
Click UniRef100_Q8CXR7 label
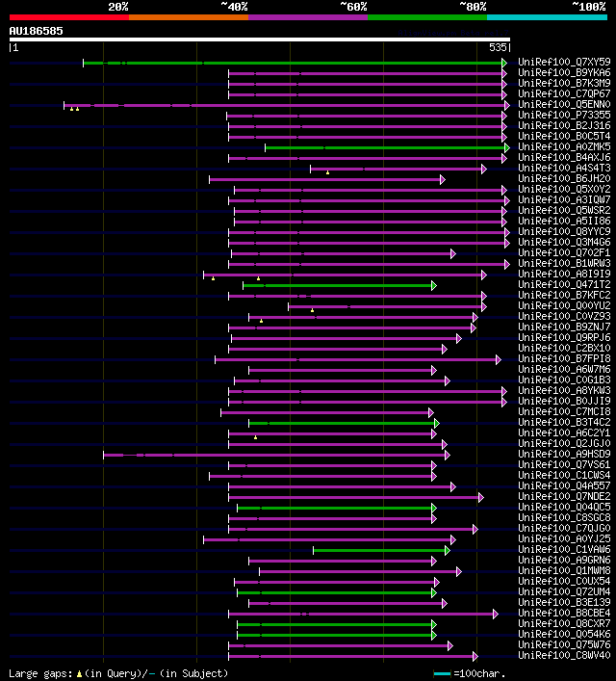[564, 623]
